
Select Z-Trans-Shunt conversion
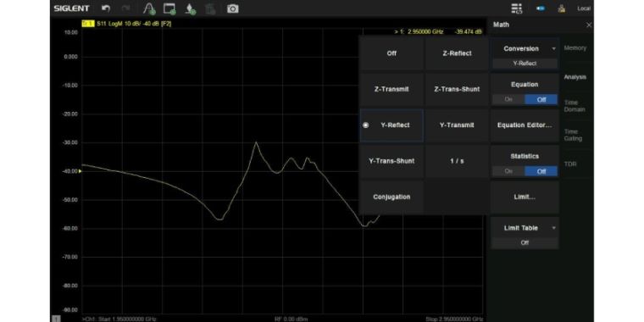[457, 89]
